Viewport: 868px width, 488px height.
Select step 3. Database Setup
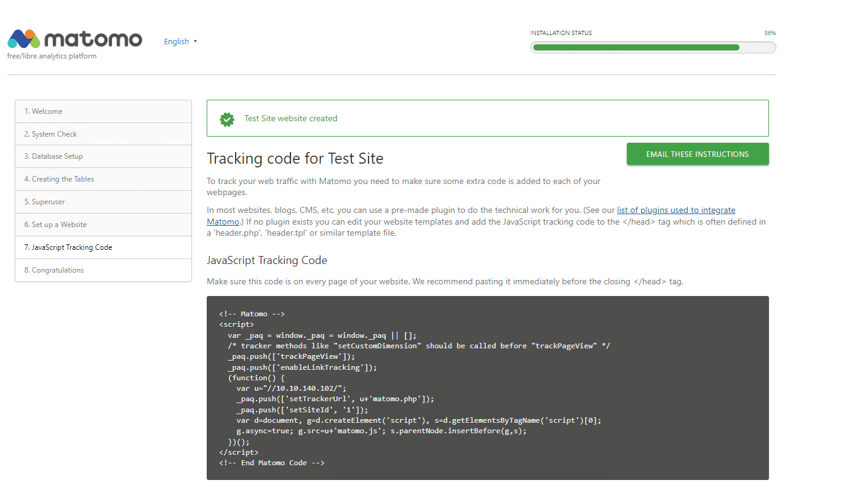103,156
